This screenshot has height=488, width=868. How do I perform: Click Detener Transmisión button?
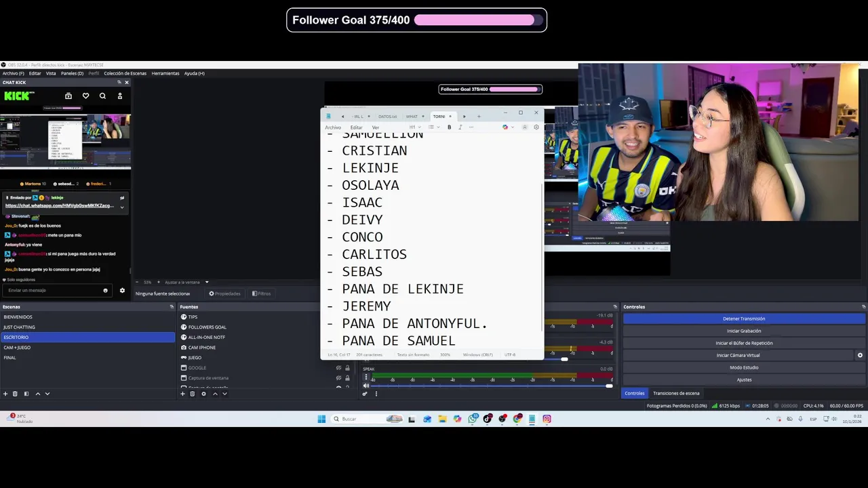coord(744,319)
